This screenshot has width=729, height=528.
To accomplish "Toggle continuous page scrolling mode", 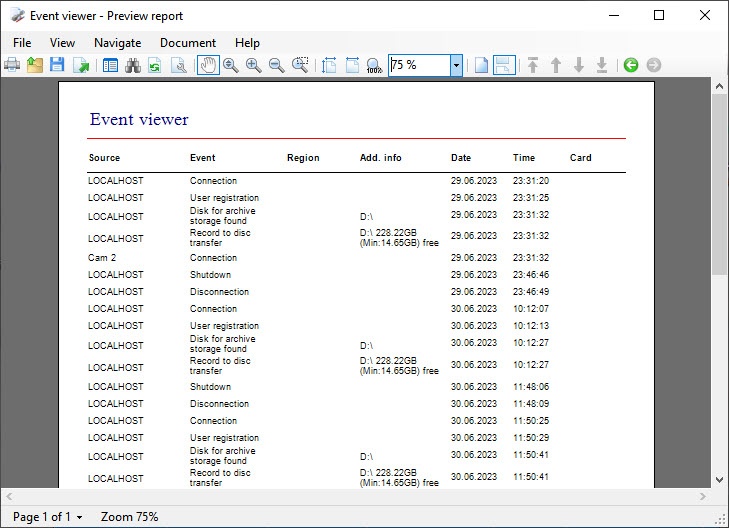I will point(504,65).
